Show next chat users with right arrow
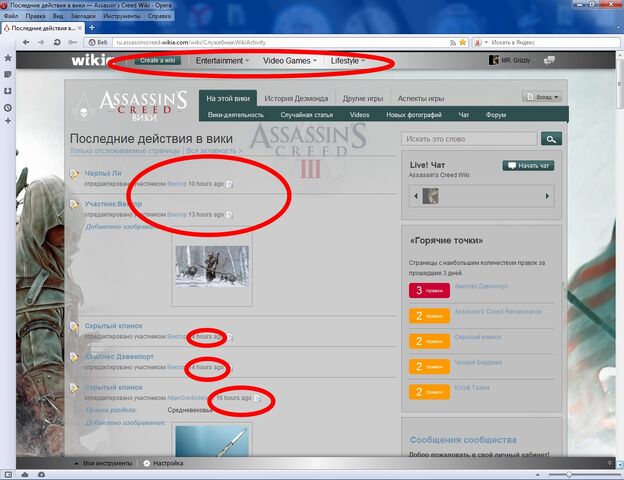This screenshot has height=480, width=624. tap(547, 196)
